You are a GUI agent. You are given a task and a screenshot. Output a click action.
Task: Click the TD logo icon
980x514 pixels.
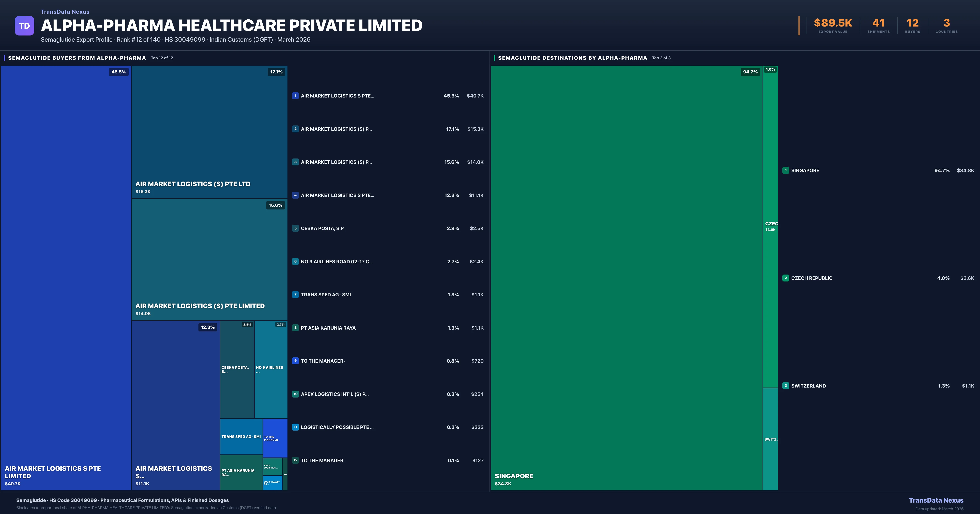point(24,26)
